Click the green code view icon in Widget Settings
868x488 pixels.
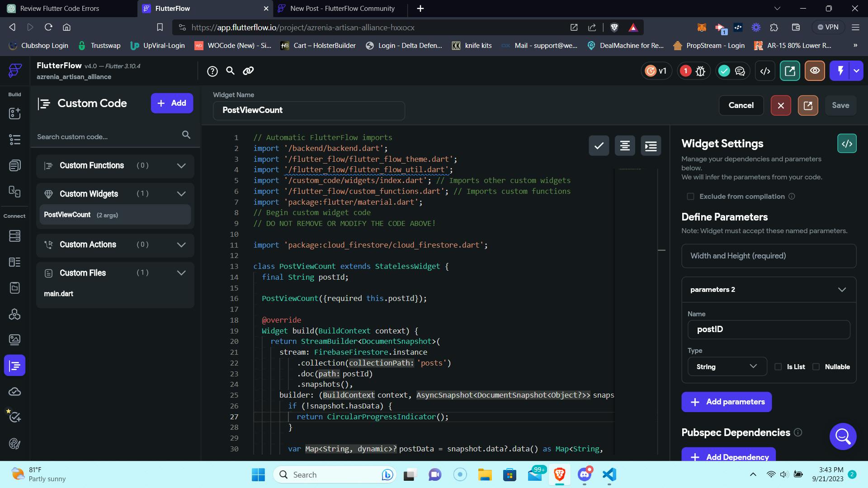click(846, 144)
